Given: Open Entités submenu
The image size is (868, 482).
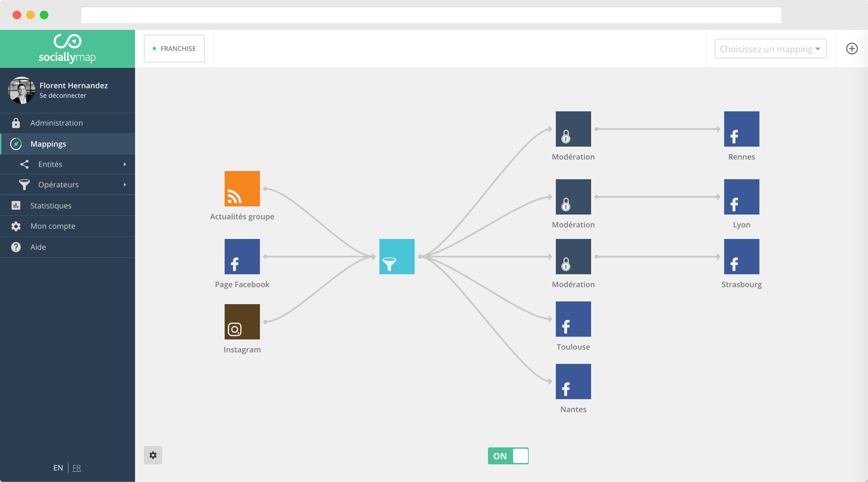Looking at the screenshot, I should [68, 164].
